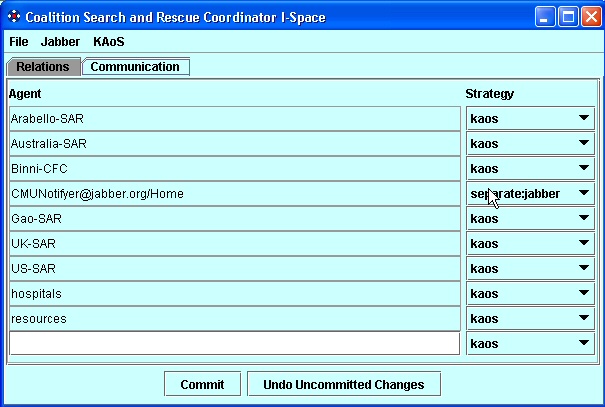
Task: Select the UK-SAR agent field
Action: point(235,243)
